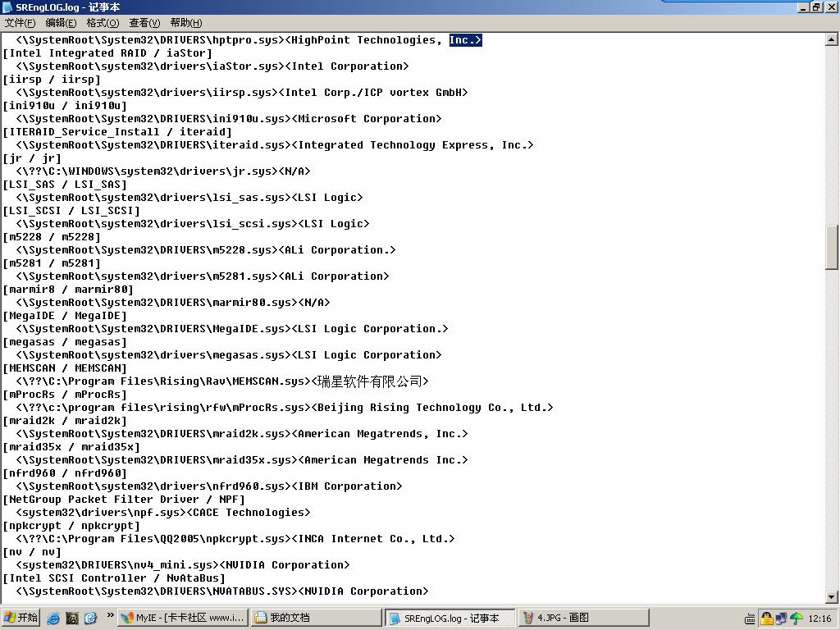Open the 帮助(H) menu

[186, 22]
